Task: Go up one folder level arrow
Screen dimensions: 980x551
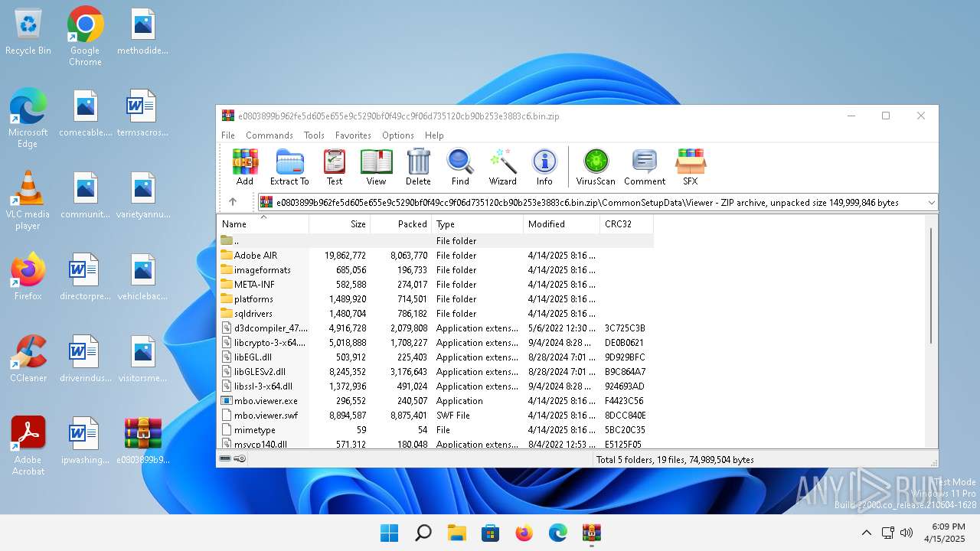Action: click(x=233, y=202)
